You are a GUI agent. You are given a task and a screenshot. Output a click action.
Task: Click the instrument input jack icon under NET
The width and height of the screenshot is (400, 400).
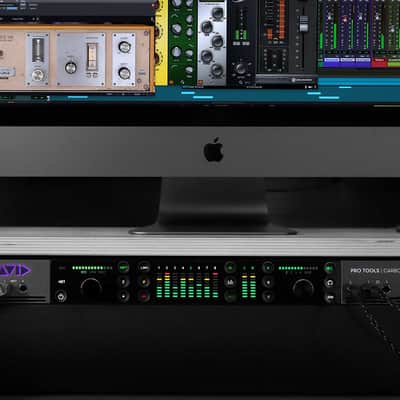point(61,296)
